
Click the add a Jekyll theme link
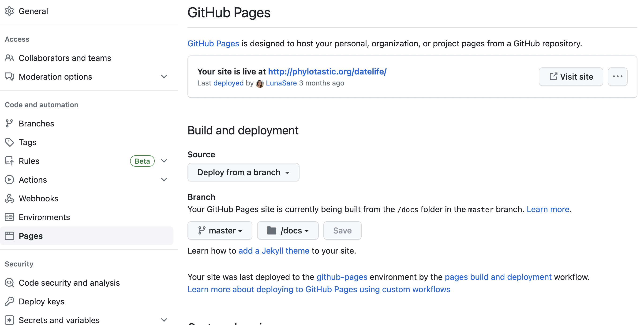click(x=274, y=251)
